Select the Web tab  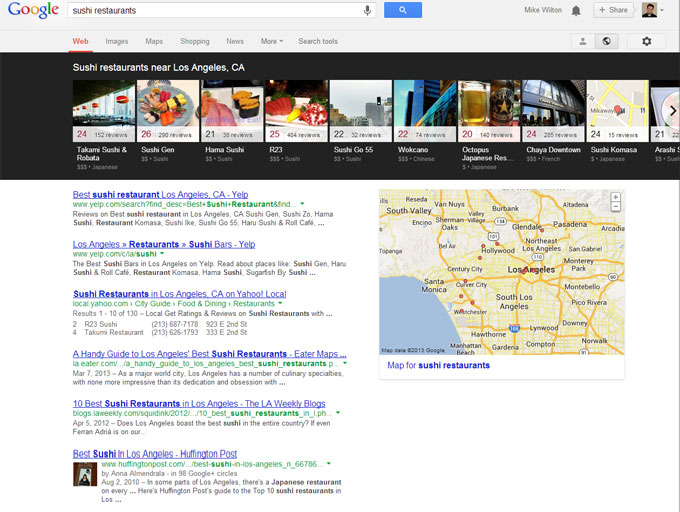pos(80,41)
